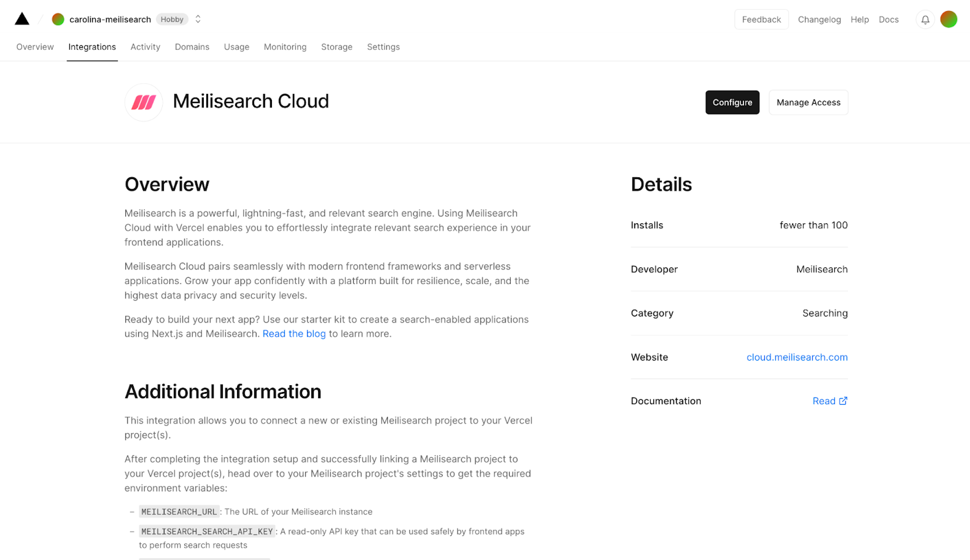Open Manage Access

tap(808, 102)
